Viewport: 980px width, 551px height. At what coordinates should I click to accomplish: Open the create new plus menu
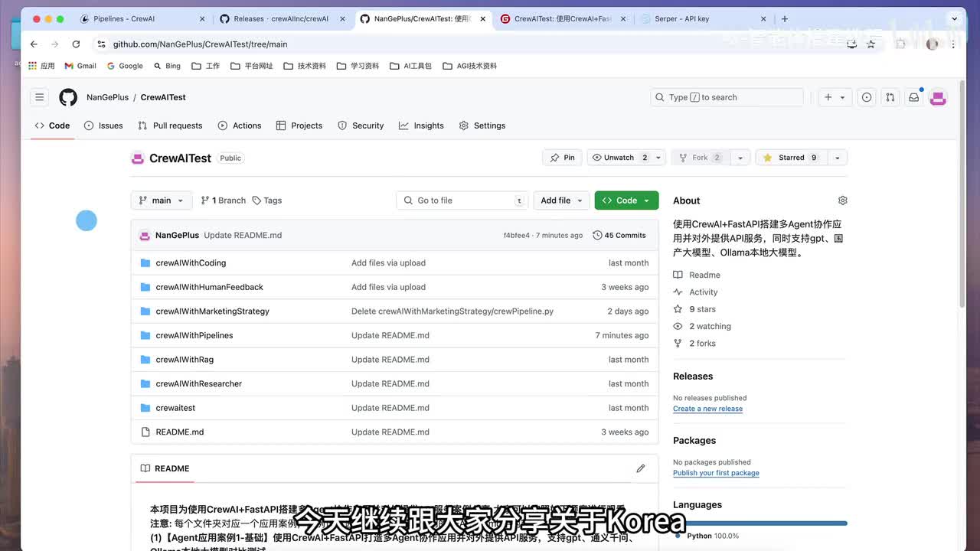tap(835, 97)
